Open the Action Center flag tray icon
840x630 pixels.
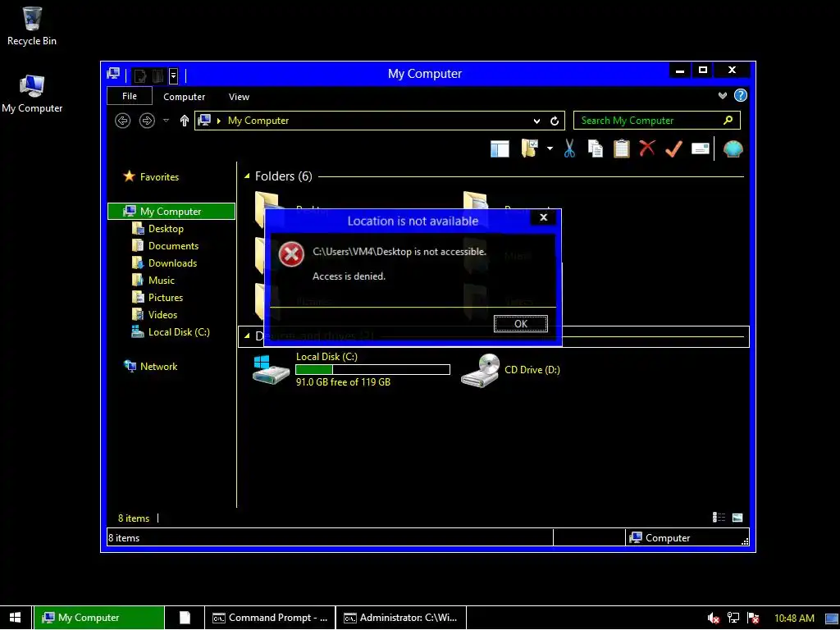pos(753,619)
